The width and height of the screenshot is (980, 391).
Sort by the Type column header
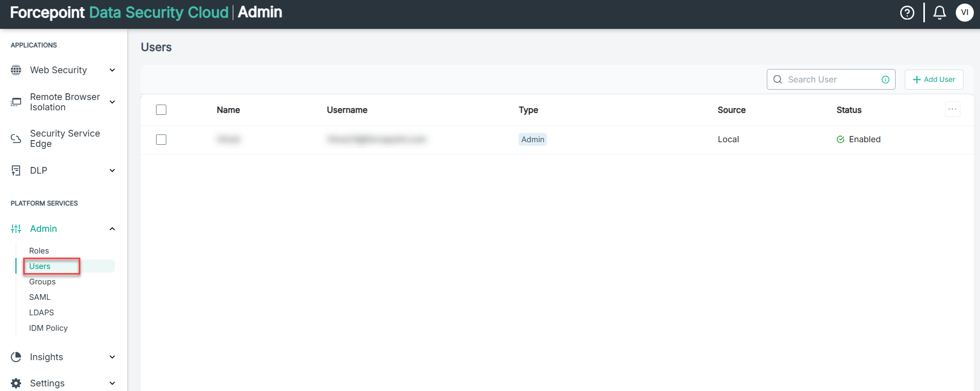point(528,110)
